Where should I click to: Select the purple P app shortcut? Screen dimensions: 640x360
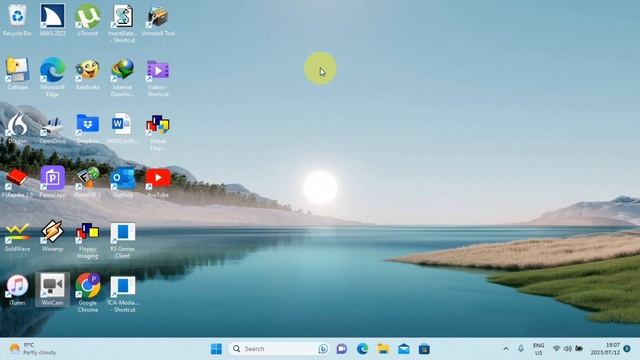(x=53, y=182)
